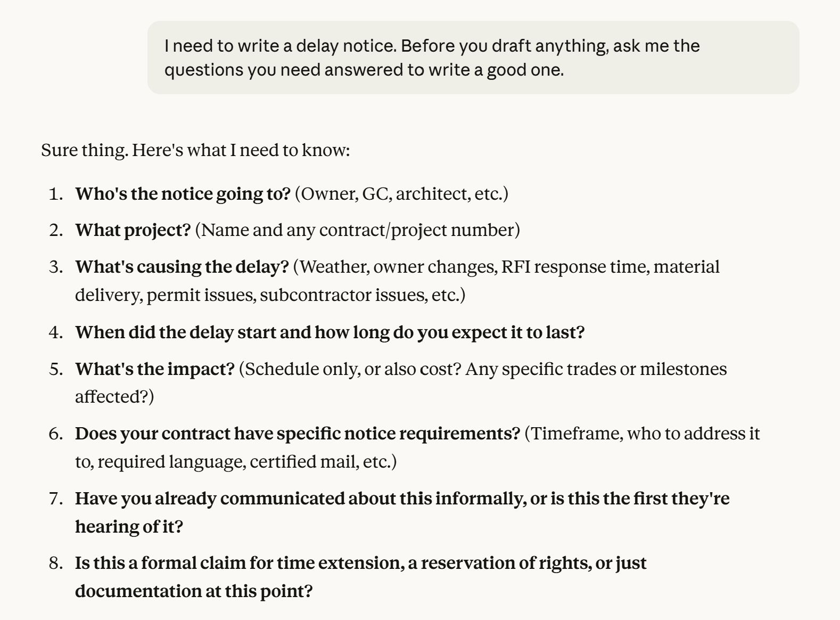Screen dimensions: 840x620
Task: Click the "When did the delay start" question
Action: click(x=176, y=332)
